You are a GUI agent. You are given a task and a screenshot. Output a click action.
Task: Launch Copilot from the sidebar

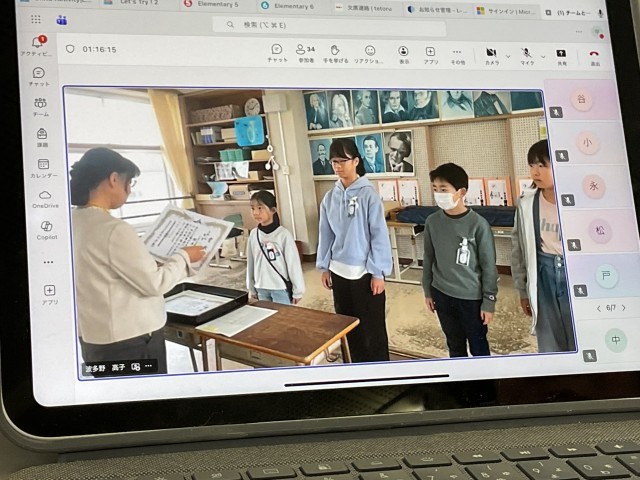click(x=46, y=229)
